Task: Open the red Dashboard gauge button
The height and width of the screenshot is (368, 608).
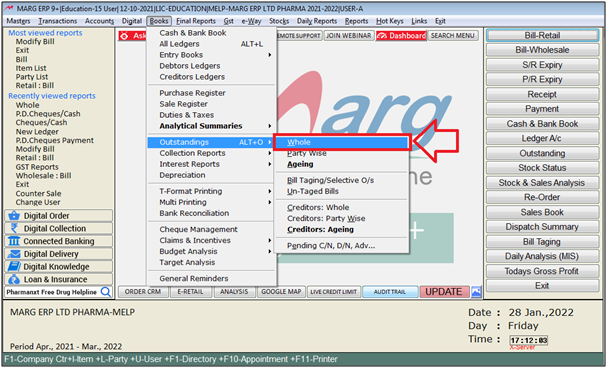Action: click(x=401, y=36)
